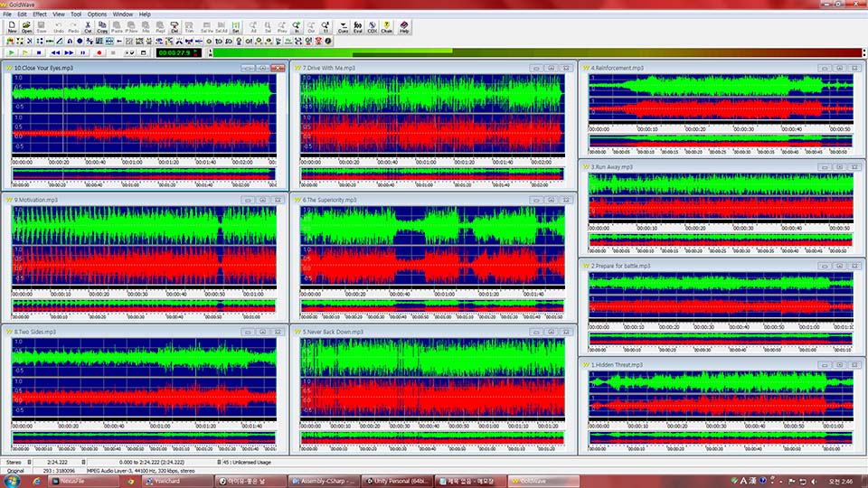Click the zoom Sel icon
Screen dimensions: 868x488
(268, 27)
